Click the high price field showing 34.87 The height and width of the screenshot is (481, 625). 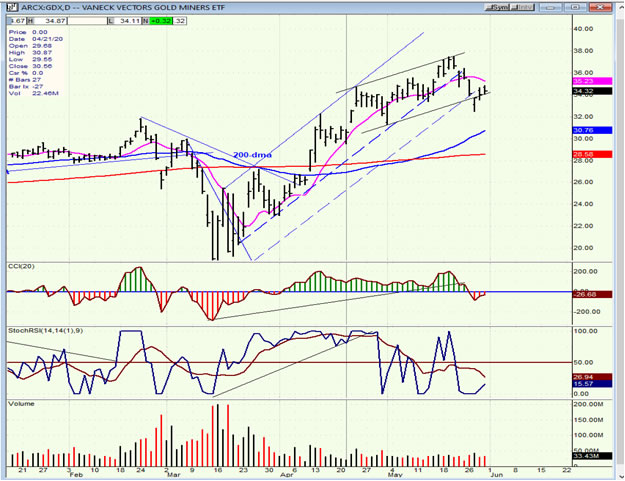[47, 21]
